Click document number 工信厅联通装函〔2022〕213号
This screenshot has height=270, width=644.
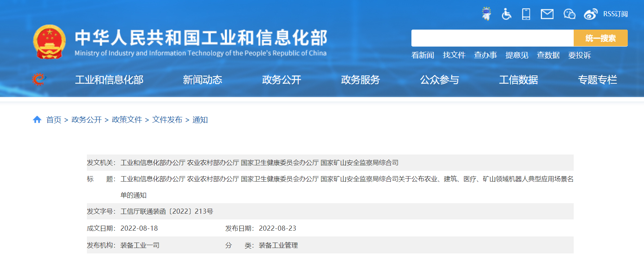click(x=167, y=212)
